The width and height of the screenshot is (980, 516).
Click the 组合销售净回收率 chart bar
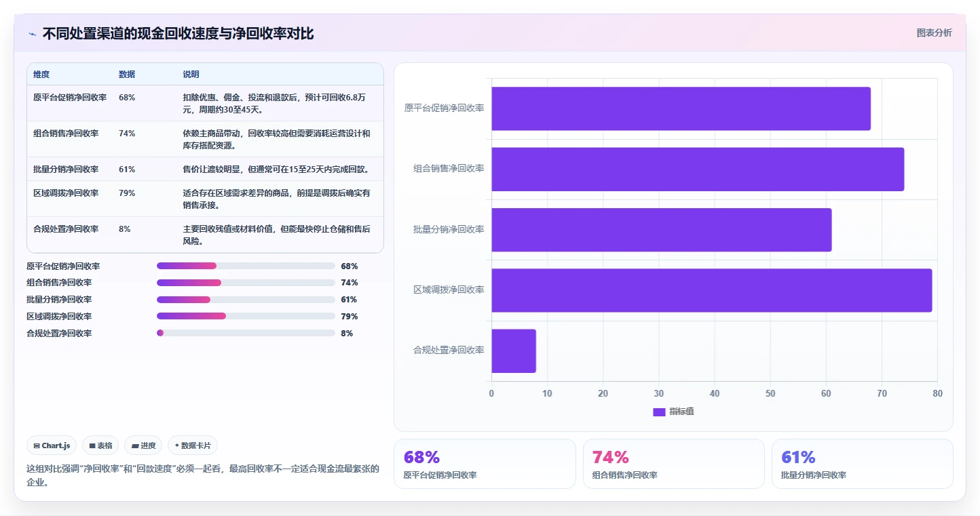(698, 169)
